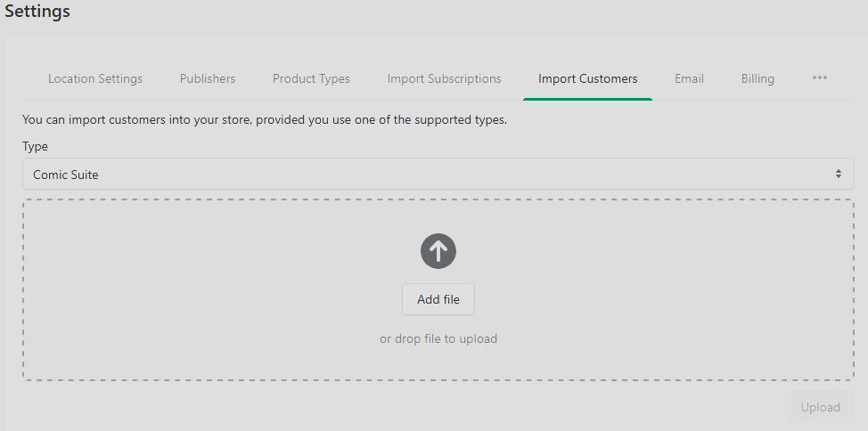This screenshot has width=868, height=431.
Task: Click the Type select up-down arrows
Action: [x=839, y=175]
